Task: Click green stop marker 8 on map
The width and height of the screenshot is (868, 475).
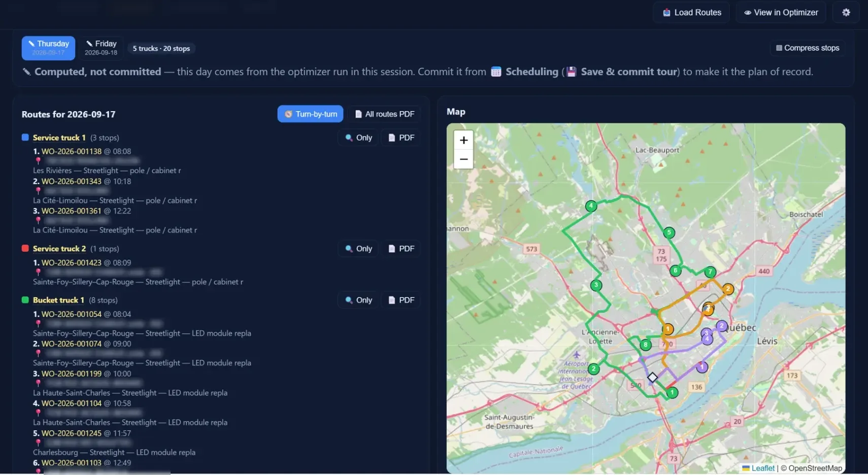Action: [645, 345]
